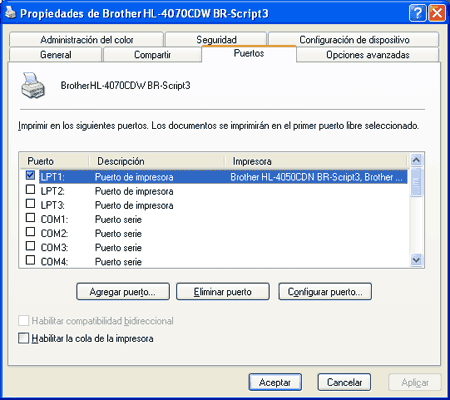Enable Habilitar la cola de la impresora
The width and height of the screenshot is (450, 400).
23,338
